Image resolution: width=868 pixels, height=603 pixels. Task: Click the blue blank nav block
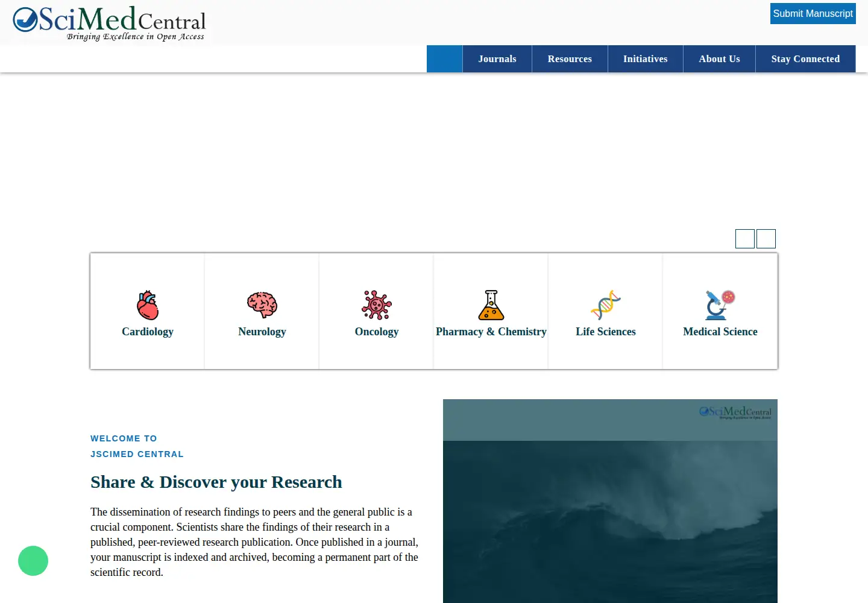[445, 59]
